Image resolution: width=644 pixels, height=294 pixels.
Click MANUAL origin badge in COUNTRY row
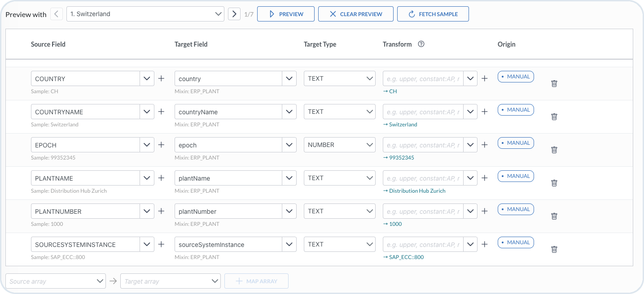click(x=516, y=77)
